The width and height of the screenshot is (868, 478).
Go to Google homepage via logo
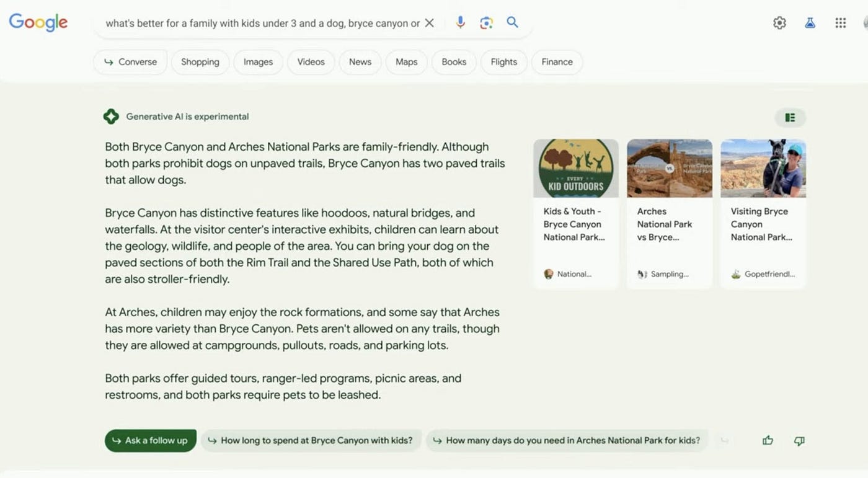[38, 22]
